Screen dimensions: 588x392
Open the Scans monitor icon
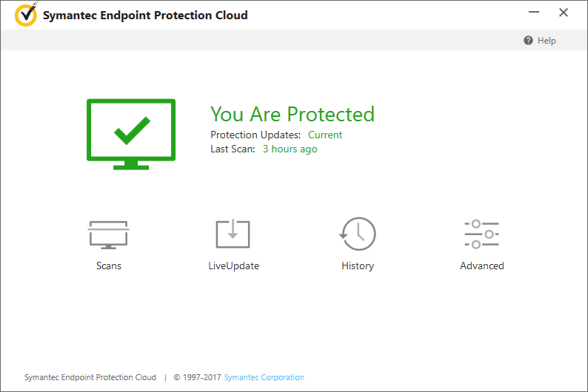(x=109, y=234)
